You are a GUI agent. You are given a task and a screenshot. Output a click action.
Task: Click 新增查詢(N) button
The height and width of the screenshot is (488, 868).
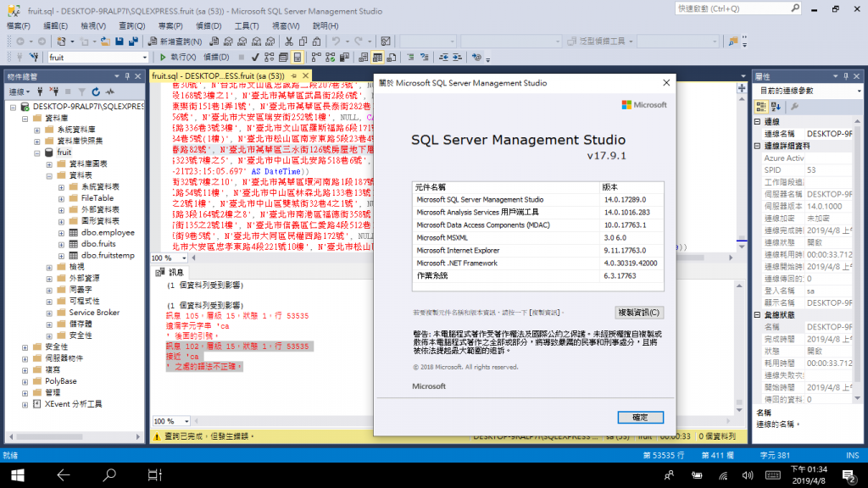click(x=175, y=42)
